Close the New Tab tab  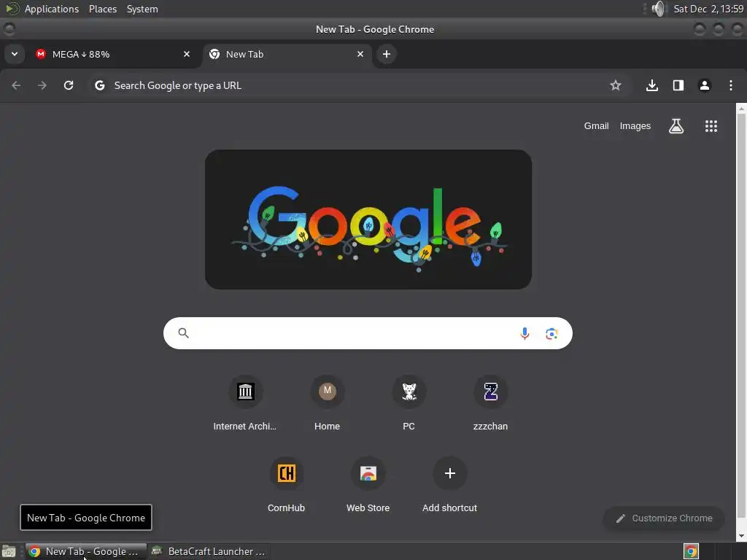coord(360,54)
